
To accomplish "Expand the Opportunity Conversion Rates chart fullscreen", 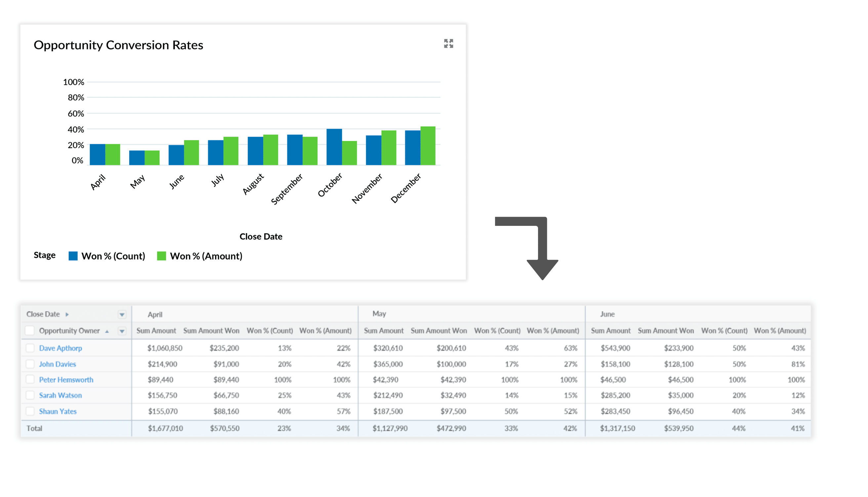I will (x=448, y=44).
